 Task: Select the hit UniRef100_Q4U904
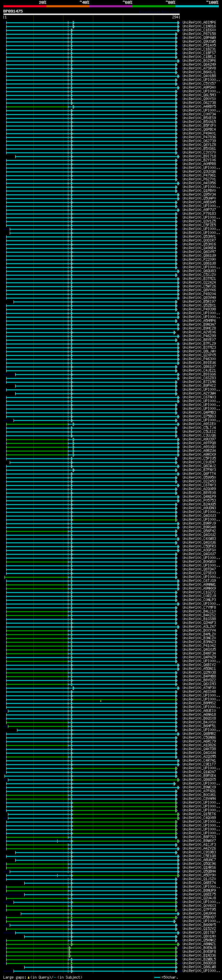tap(199, 913)
